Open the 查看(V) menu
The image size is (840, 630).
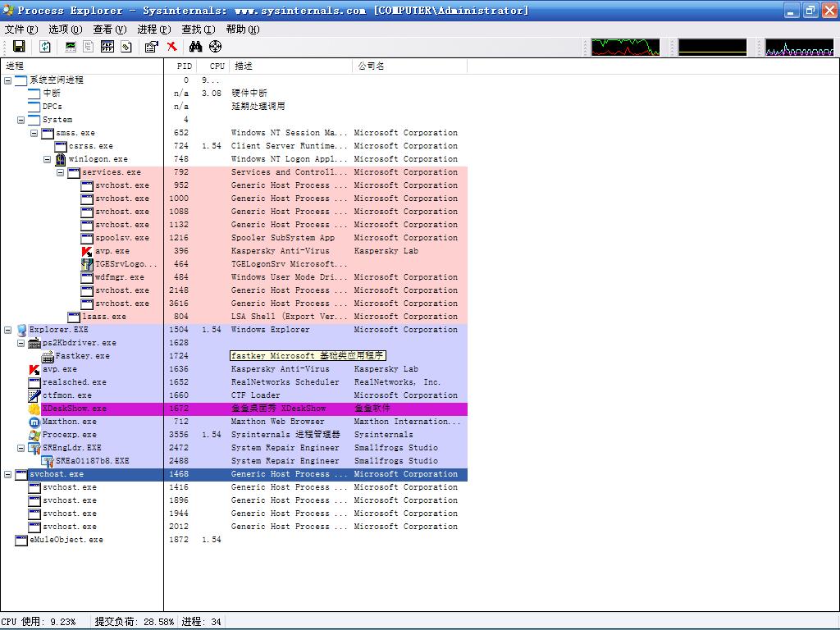[x=110, y=30]
